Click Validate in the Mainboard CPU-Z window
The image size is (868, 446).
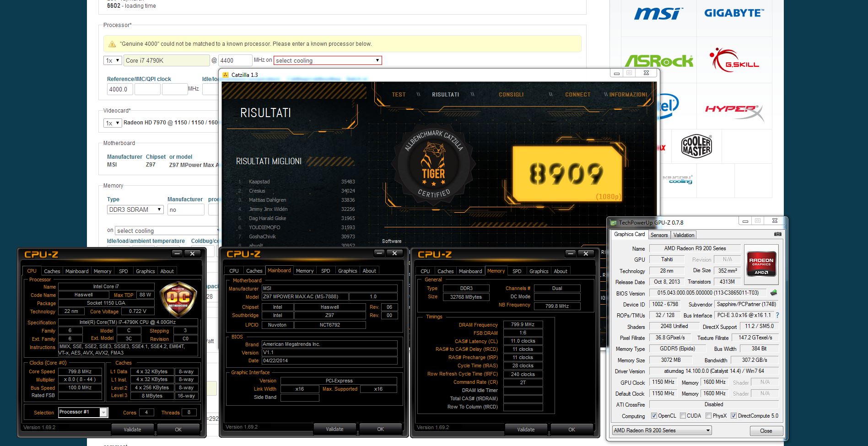334,429
